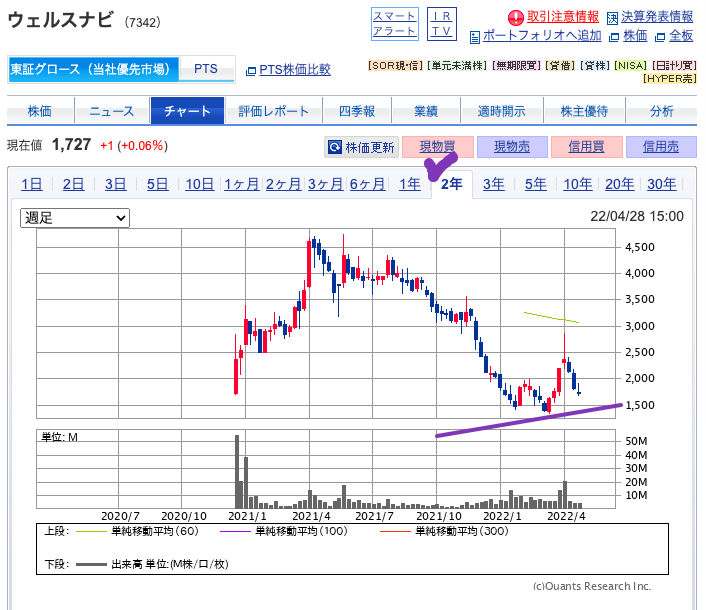This screenshot has width=706, height=610.
Task: Click the portfolio add document icon
Action: (475, 37)
